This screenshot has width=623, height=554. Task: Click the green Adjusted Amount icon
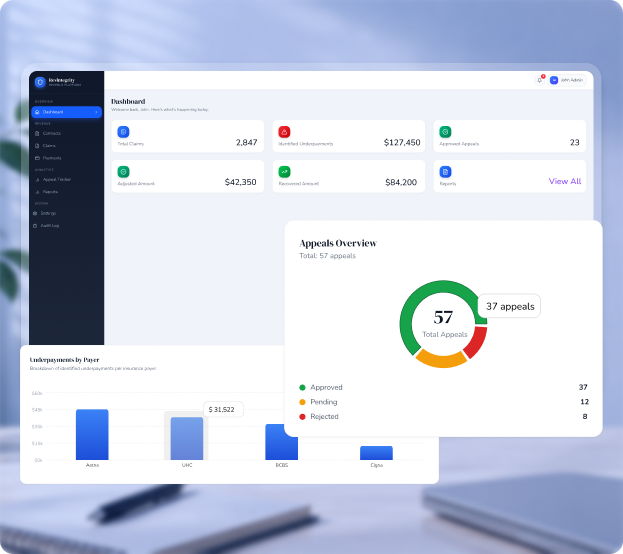[x=123, y=172]
